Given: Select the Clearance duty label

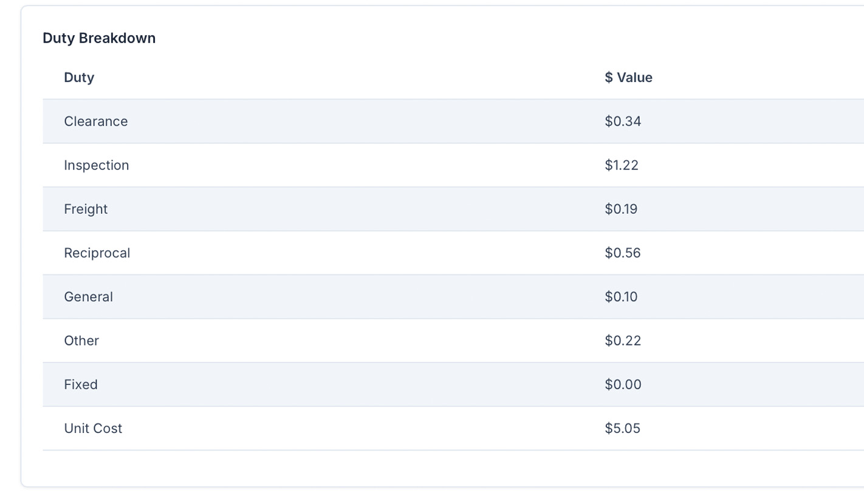Looking at the screenshot, I should pyautogui.click(x=96, y=121).
